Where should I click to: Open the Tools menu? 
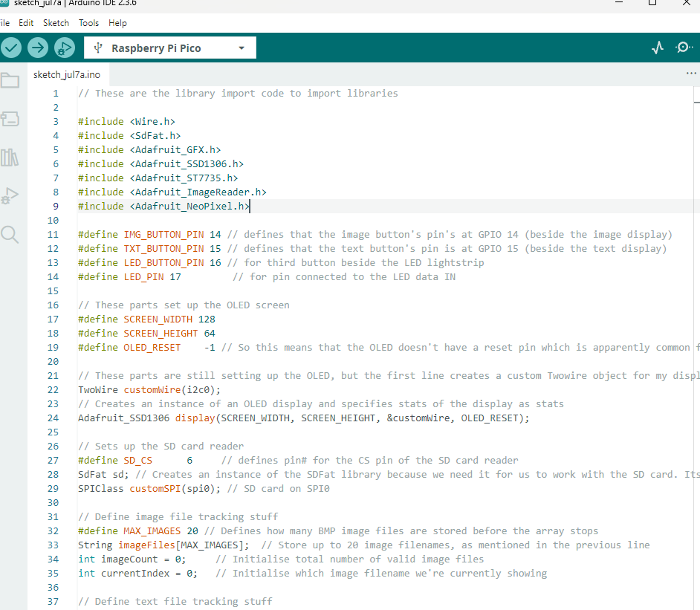[x=88, y=23]
